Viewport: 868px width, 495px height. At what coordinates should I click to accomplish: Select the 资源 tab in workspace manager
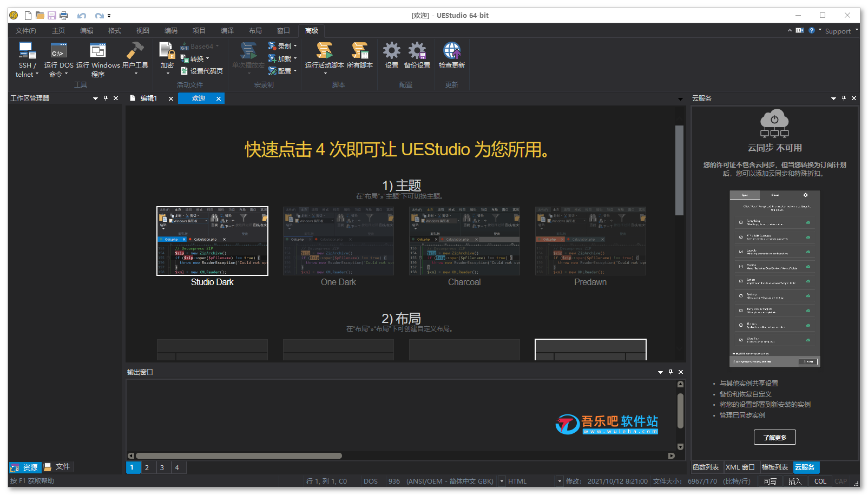click(x=25, y=467)
